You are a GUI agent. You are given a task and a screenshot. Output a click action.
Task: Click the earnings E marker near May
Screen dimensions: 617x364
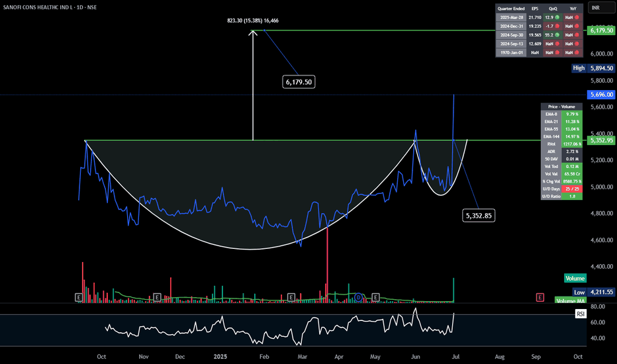[375, 297]
